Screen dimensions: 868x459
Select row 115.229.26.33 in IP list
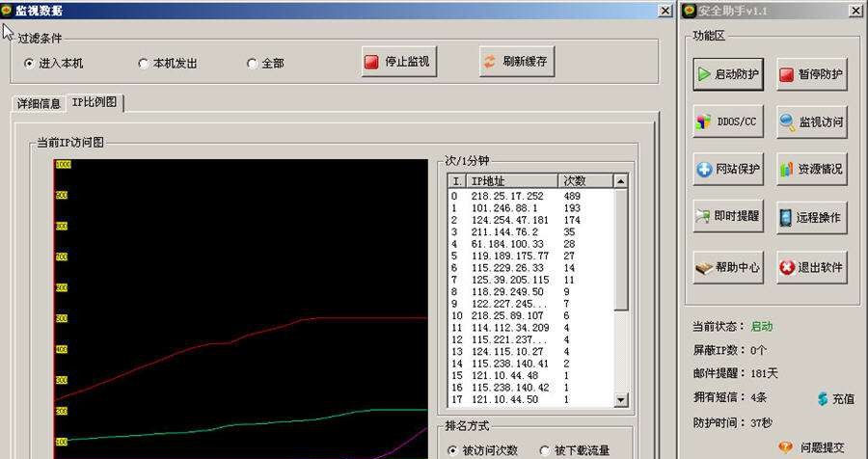click(530, 268)
